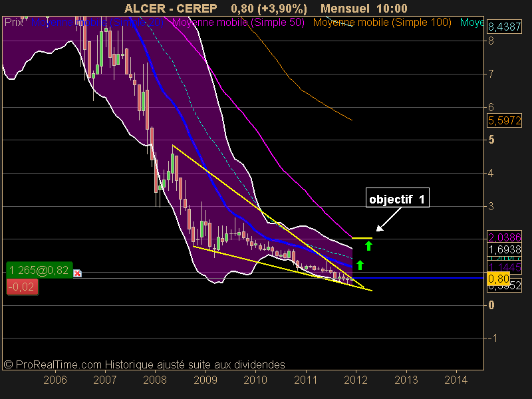Click the ALCER - CEREP chart title

click(171, 9)
